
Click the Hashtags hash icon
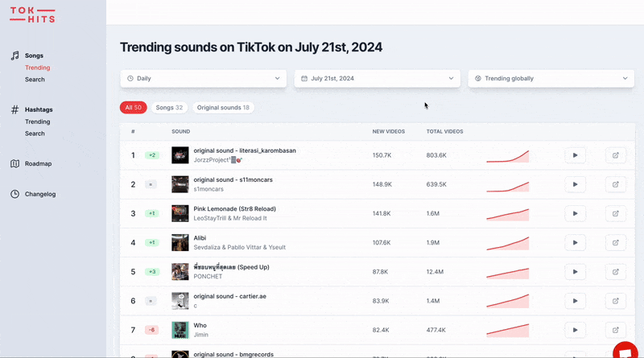tap(14, 109)
